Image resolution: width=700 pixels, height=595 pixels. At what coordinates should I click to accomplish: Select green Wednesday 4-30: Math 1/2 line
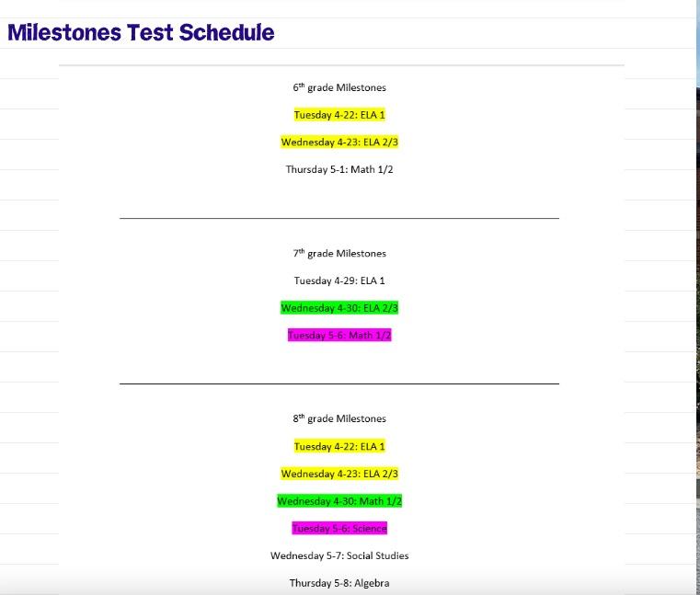339,501
